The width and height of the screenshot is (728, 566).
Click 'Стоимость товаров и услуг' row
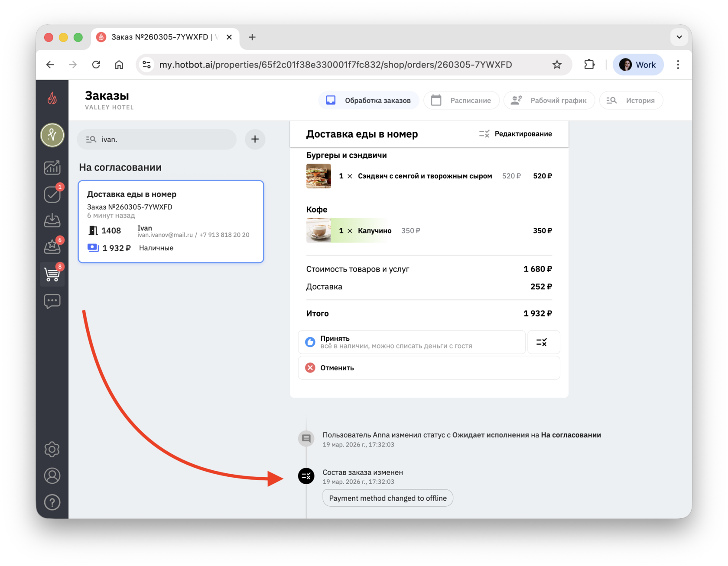429,269
